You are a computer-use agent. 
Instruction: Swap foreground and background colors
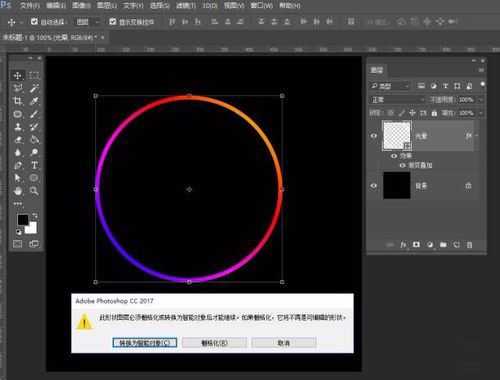[x=35, y=215]
